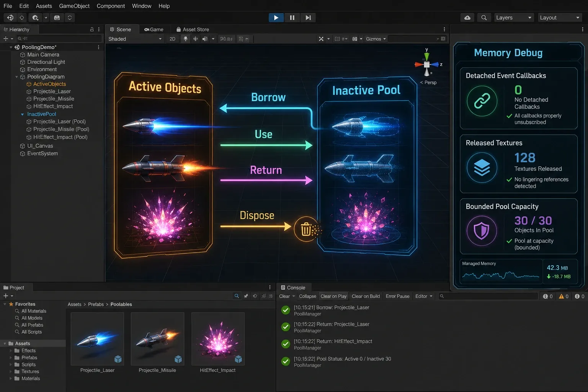The height and width of the screenshot is (392, 588).
Task: Open the Layout dropdown
Action: pos(559,18)
